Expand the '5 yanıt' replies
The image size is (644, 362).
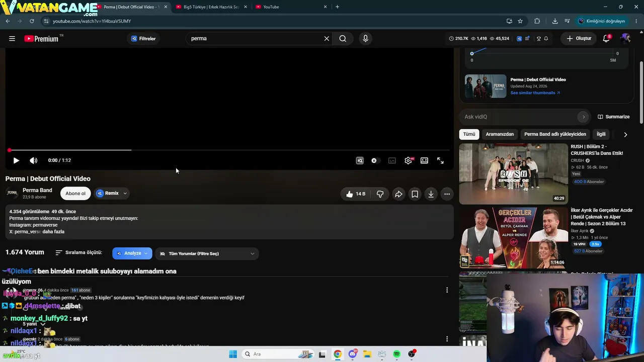(x=34, y=324)
